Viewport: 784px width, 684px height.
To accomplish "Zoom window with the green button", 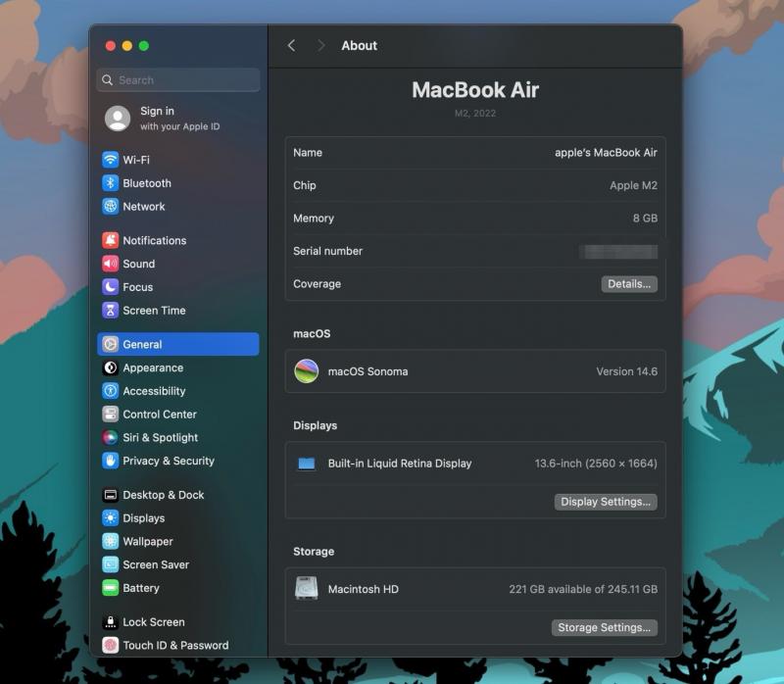I will click(x=144, y=46).
